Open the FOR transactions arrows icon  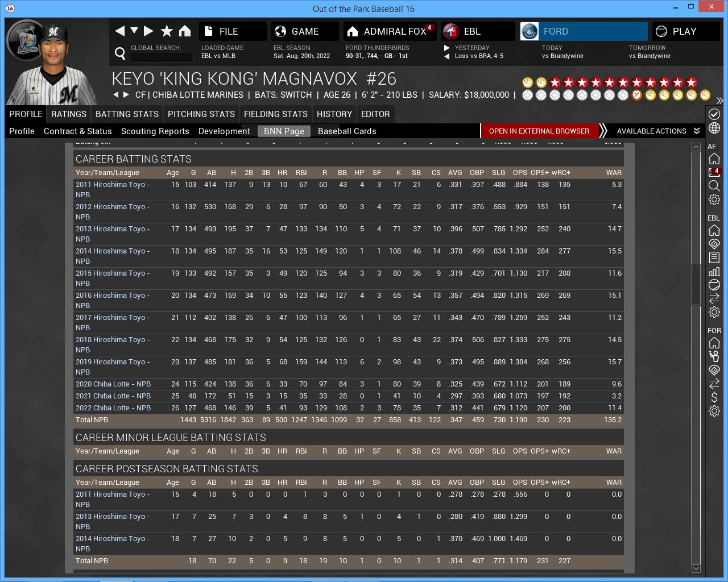point(714,384)
